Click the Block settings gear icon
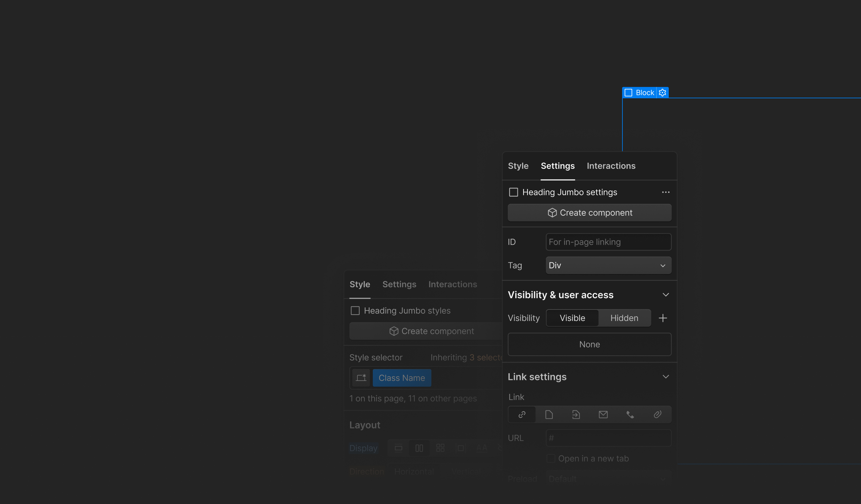The image size is (861, 504). 662,93
